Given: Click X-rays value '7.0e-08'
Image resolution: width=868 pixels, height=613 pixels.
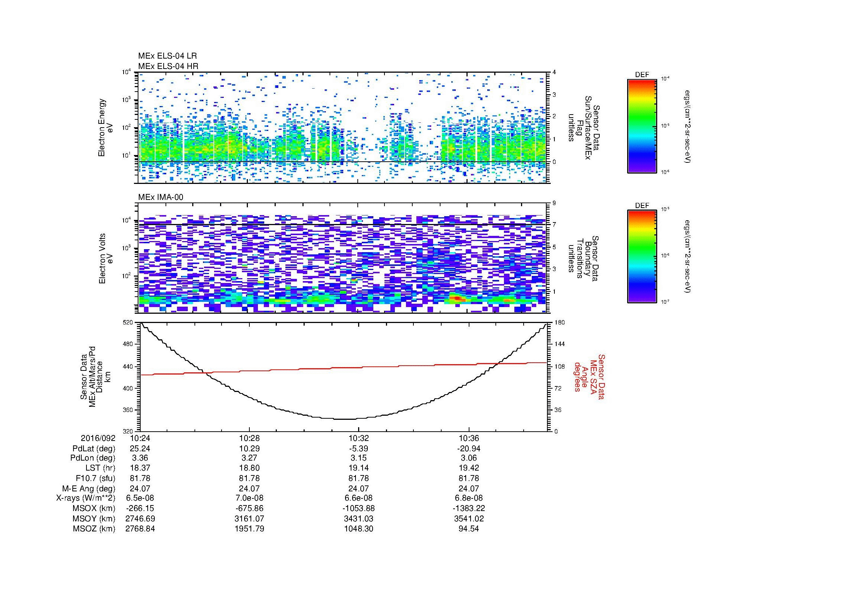Looking at the screenshot, I should [x=249, y=498].
